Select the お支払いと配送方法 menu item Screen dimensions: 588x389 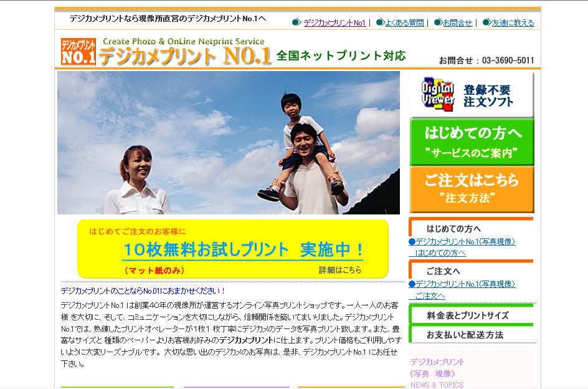tap(471, 334)
